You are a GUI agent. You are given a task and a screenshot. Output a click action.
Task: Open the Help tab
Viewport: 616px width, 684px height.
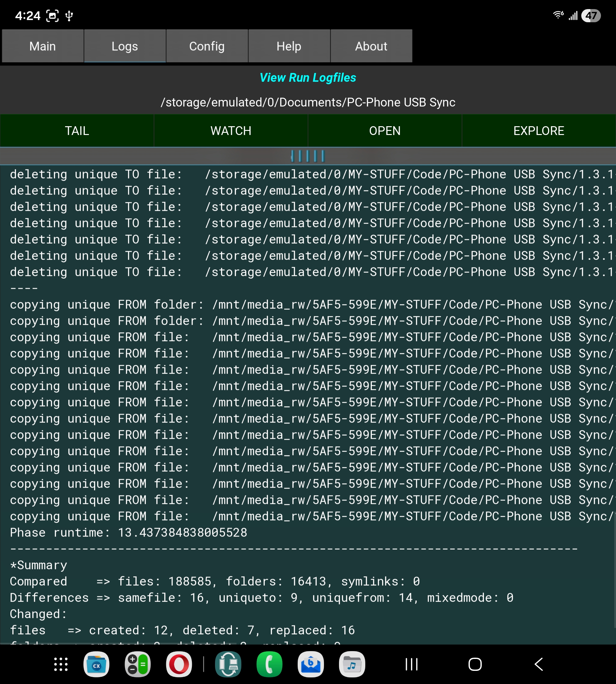point(289,46)
